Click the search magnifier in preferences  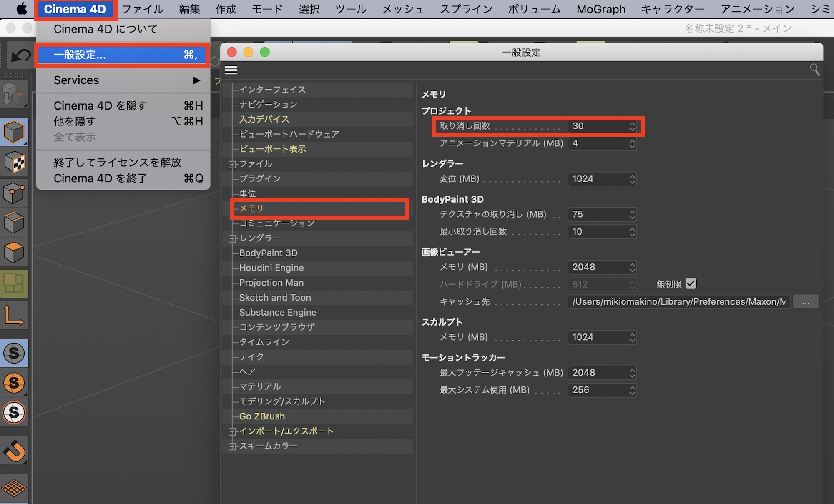coord(814,69)
